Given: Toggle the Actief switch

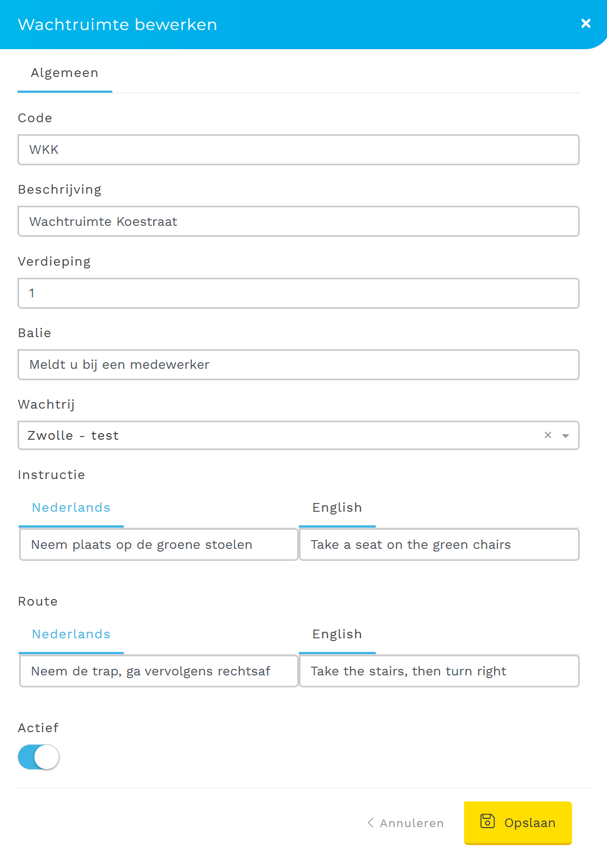Looking at the screenshot, I should pos(39,757).
